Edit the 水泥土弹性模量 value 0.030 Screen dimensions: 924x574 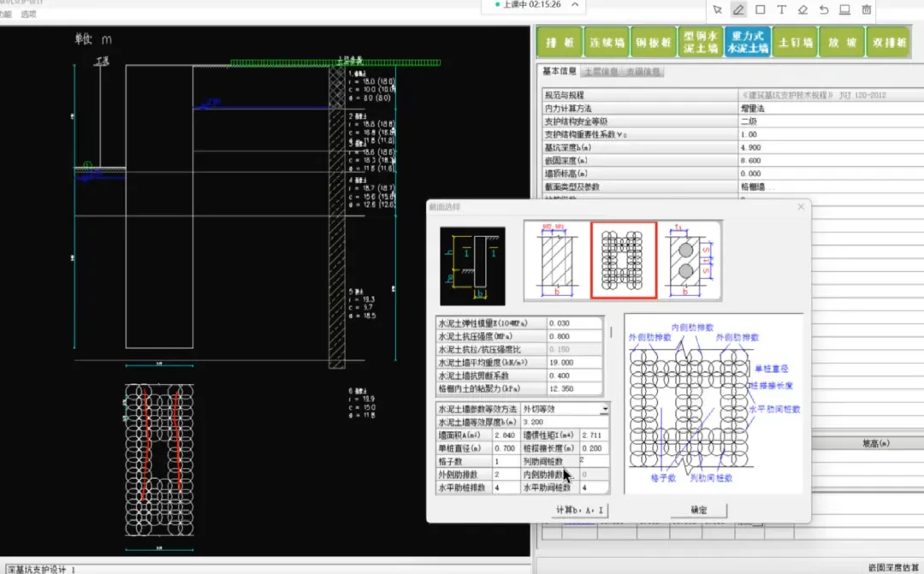coord(575,323)
